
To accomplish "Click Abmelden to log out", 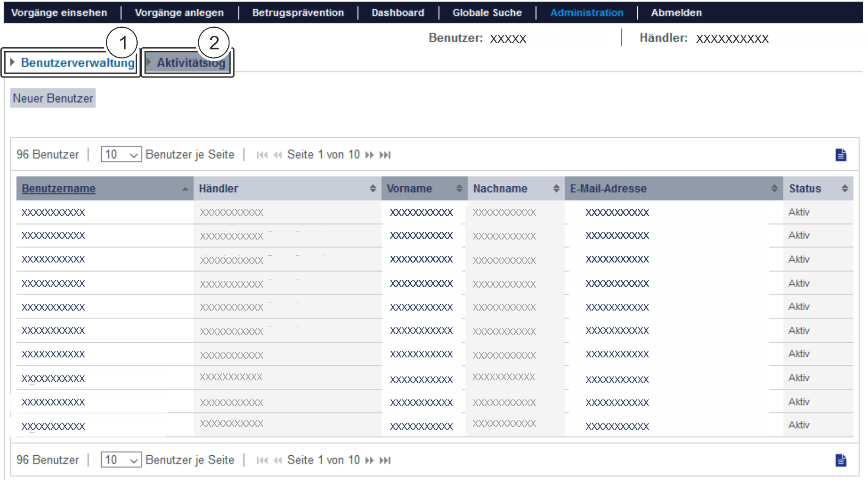I will 676,13.
